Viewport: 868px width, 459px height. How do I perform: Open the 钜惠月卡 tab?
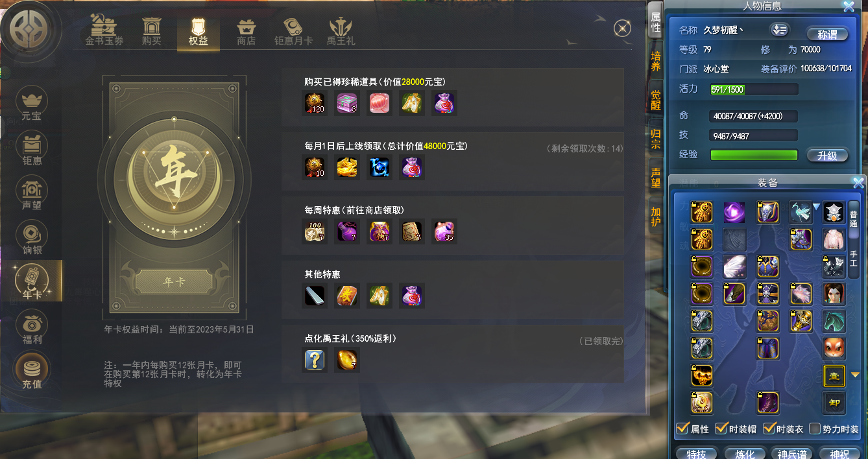[x=293, y=31]
